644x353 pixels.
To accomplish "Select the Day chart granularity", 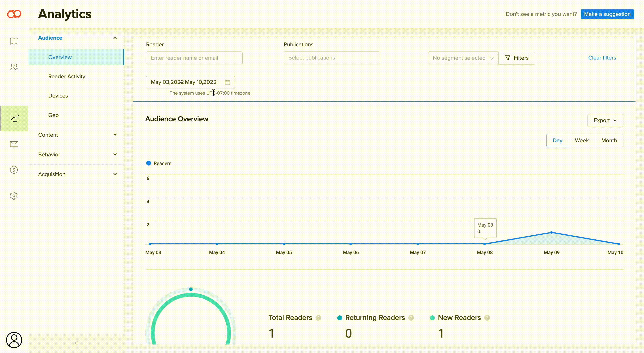I will [x=557, y=140].
